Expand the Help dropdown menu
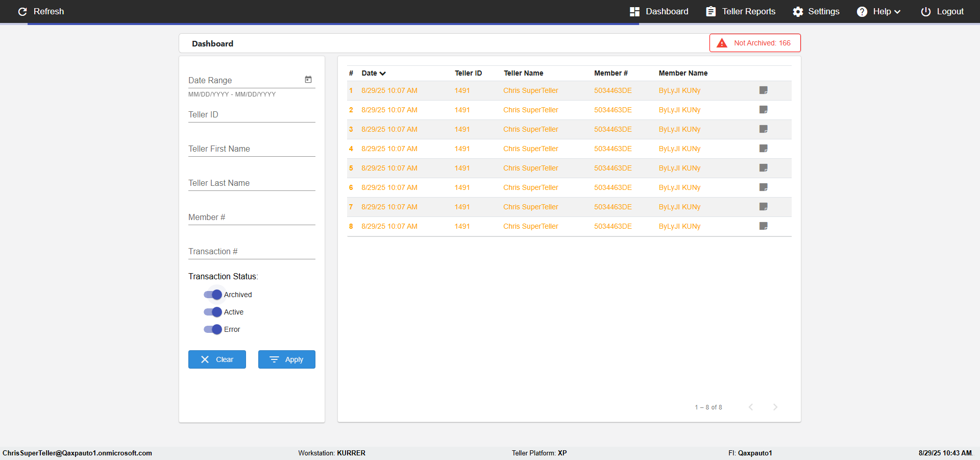 pyautogui.click(x=878, y=11)
